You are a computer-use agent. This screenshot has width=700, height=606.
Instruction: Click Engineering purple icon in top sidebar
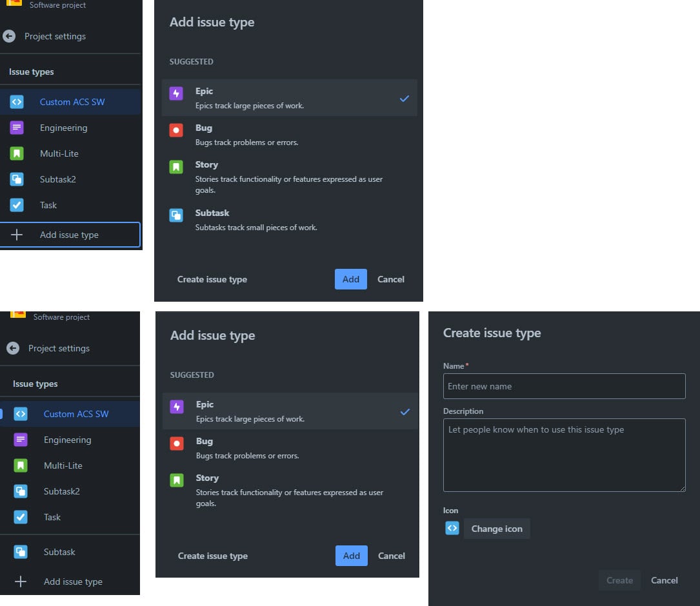coord(17,128)
